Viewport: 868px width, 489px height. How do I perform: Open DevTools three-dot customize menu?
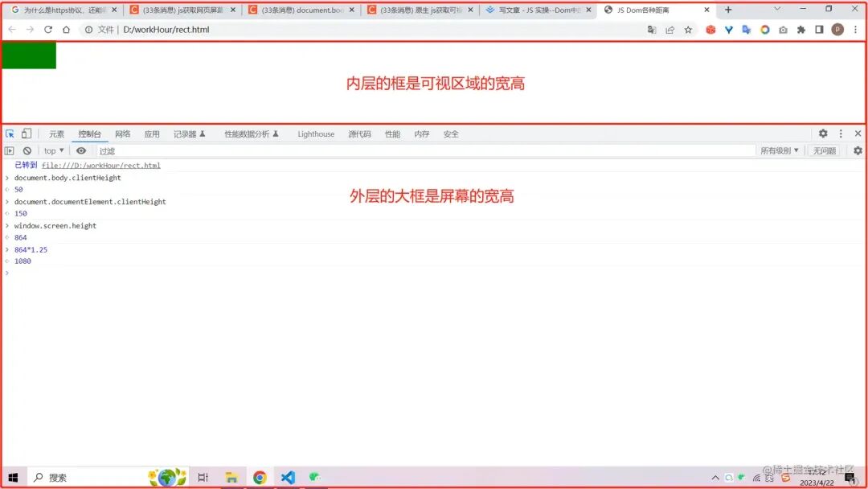[x=841, y=134]
